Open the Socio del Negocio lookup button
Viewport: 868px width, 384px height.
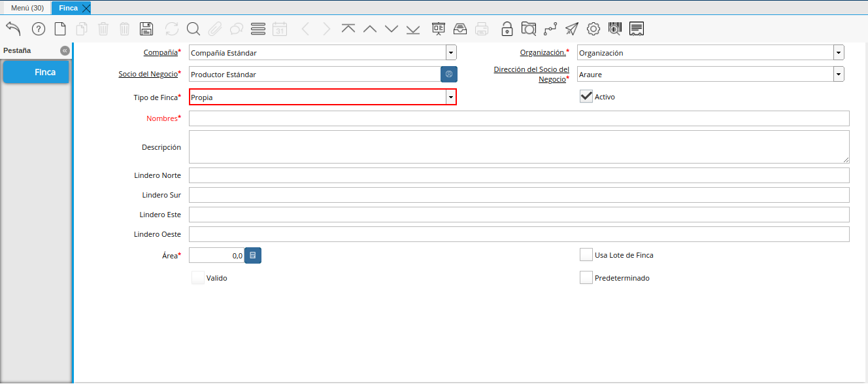[449, 75]
